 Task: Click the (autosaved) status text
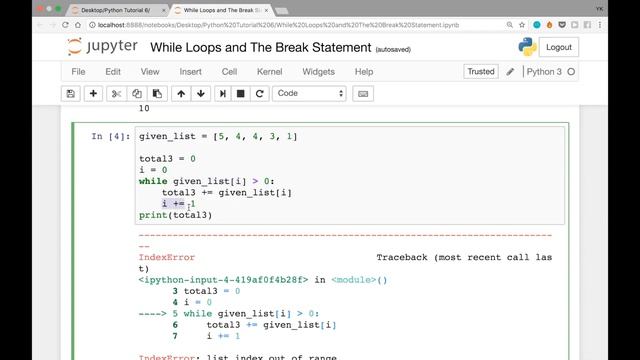pyautogui.click(x=393, y=49)
